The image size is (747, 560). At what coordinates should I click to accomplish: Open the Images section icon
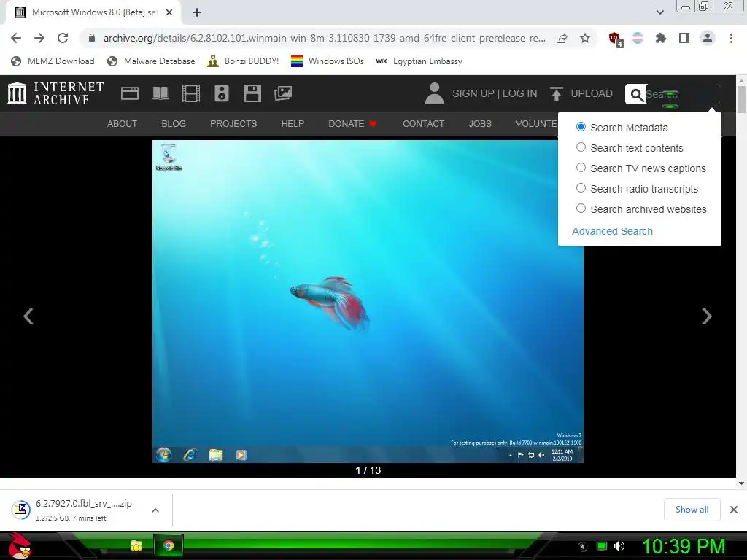pyautogui.click(x=283, y=93)
